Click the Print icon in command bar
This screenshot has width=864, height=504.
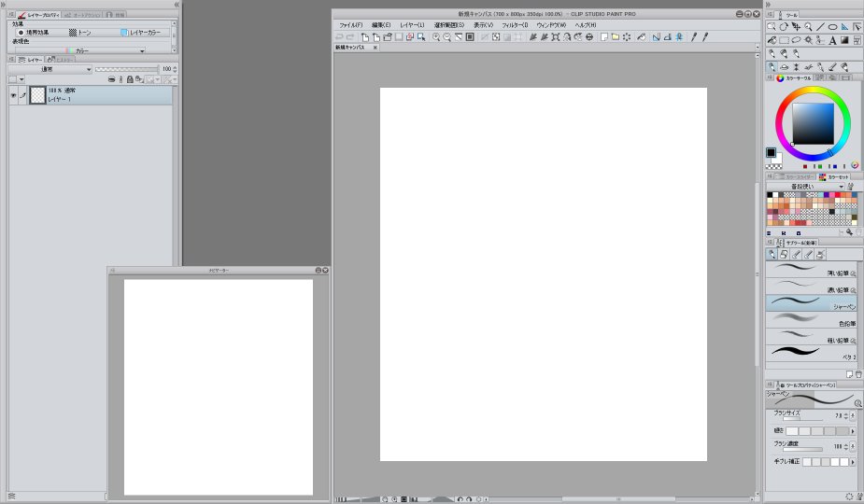[589, 37]
